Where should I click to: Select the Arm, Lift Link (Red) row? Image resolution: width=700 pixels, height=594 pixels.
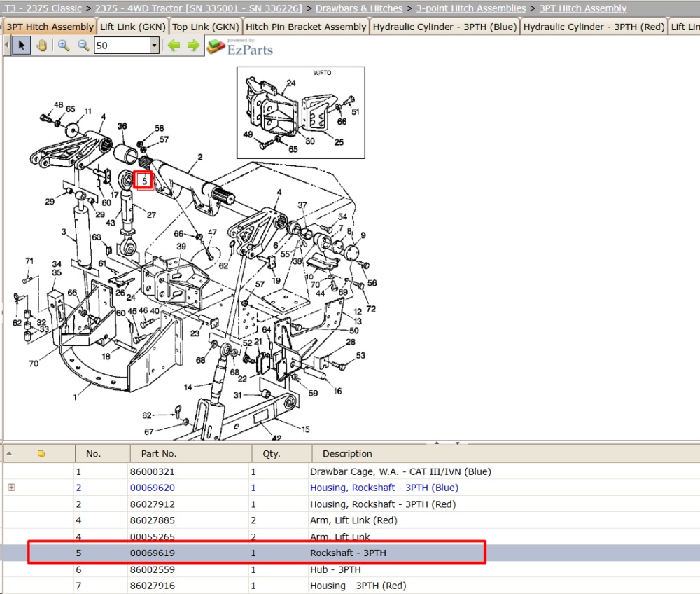351,520
